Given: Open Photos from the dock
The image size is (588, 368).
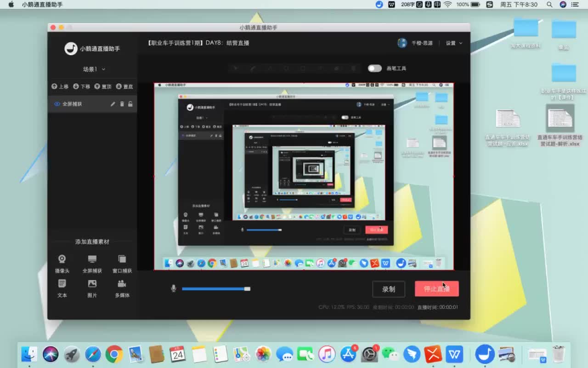Looking at the screenshot, I should click(263, 354).
